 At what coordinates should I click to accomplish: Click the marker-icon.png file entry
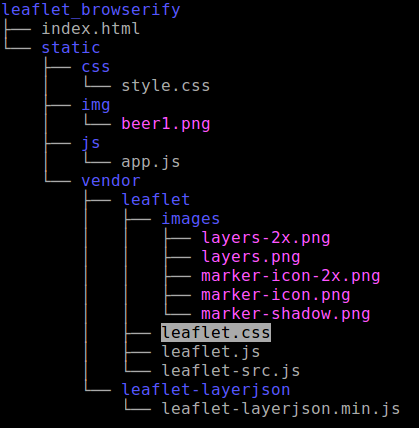276,295
